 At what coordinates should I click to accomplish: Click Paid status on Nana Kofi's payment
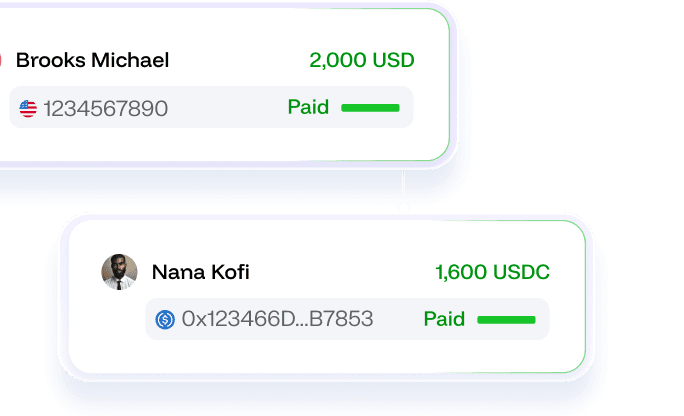coord(444,319)
